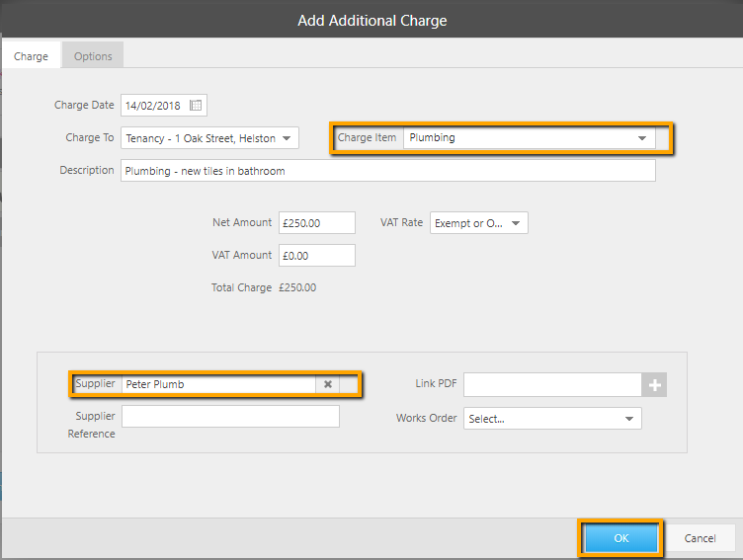The image size is (743, 560).
Task: Expand the VAT Rate dropdown
Action: tap(478, 222)
